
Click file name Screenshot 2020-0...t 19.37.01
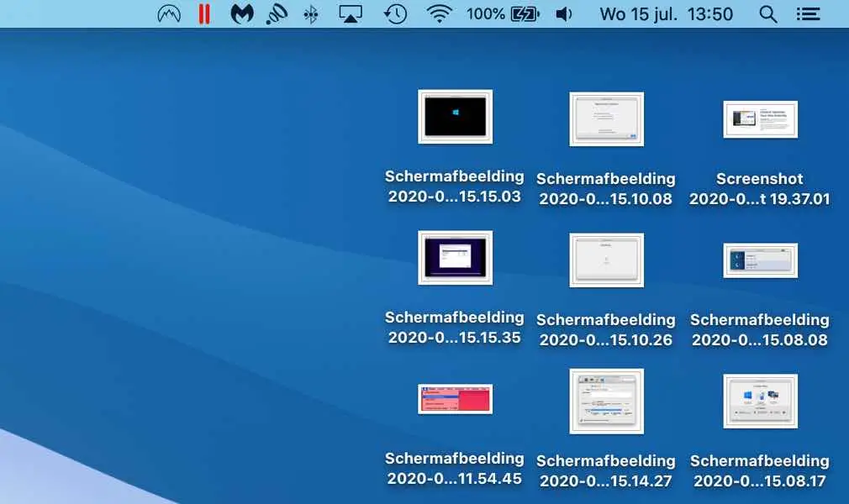click(x=759, y=189)
